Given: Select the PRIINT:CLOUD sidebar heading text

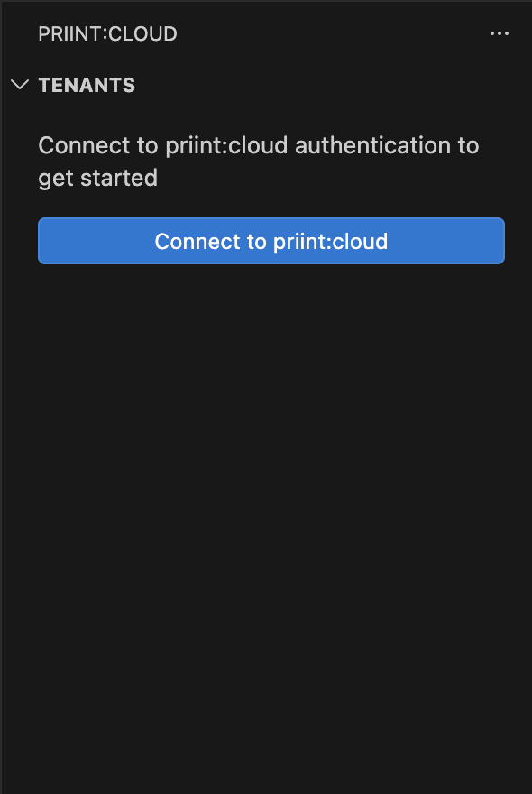Looking at the screenshot, I should pyautogui.click(x=107, y=34).
